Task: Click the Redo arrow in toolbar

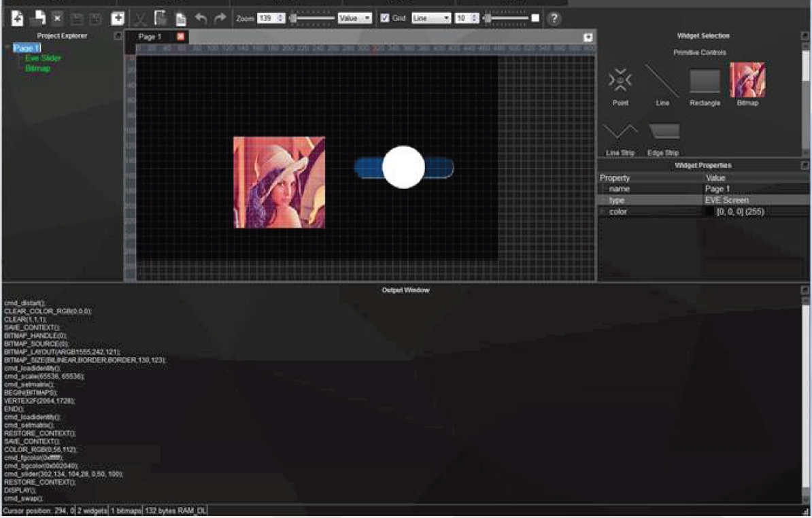Action: [220, 18]
